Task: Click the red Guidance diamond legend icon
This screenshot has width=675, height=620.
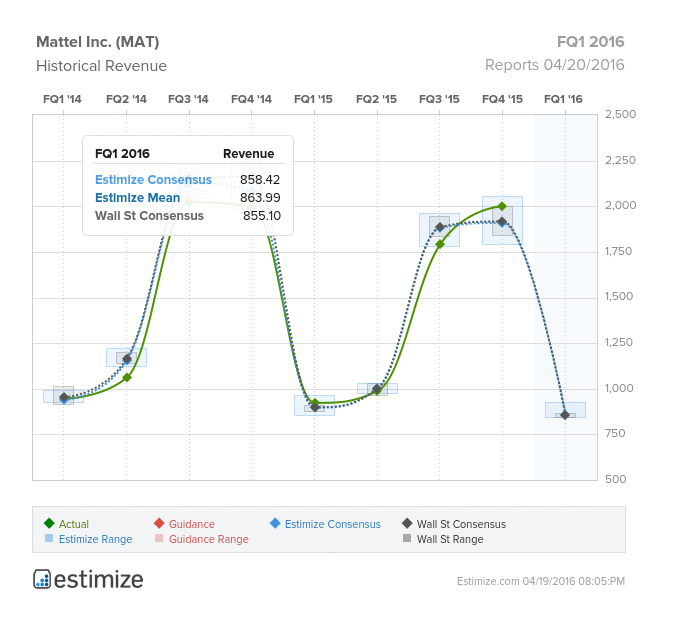Action: point(159,523)
